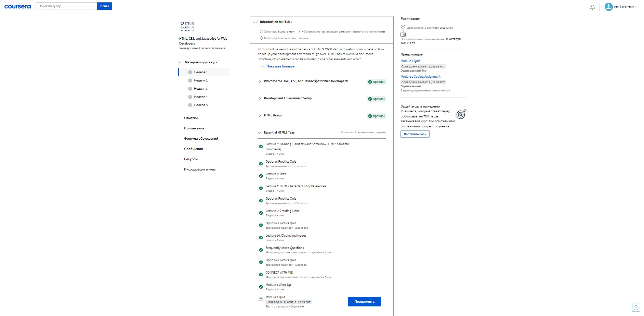
Task: Collapse Материал курса sidebar group
Action: [x=180, y=62]
